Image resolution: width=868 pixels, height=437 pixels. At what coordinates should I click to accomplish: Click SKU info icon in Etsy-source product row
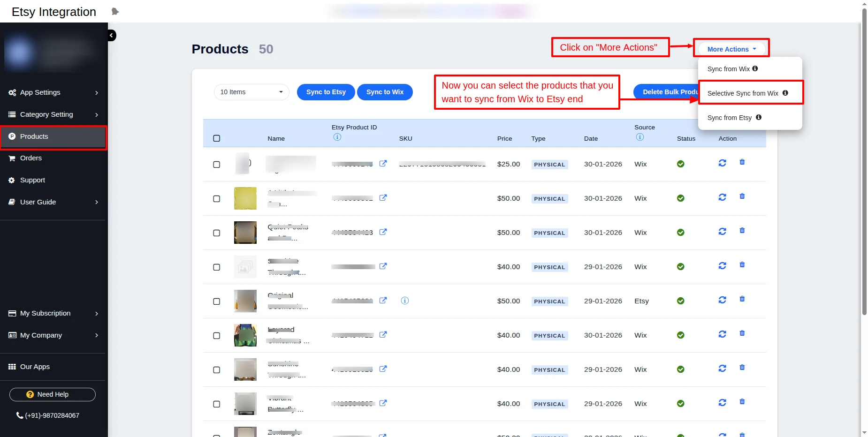(404, 301)
